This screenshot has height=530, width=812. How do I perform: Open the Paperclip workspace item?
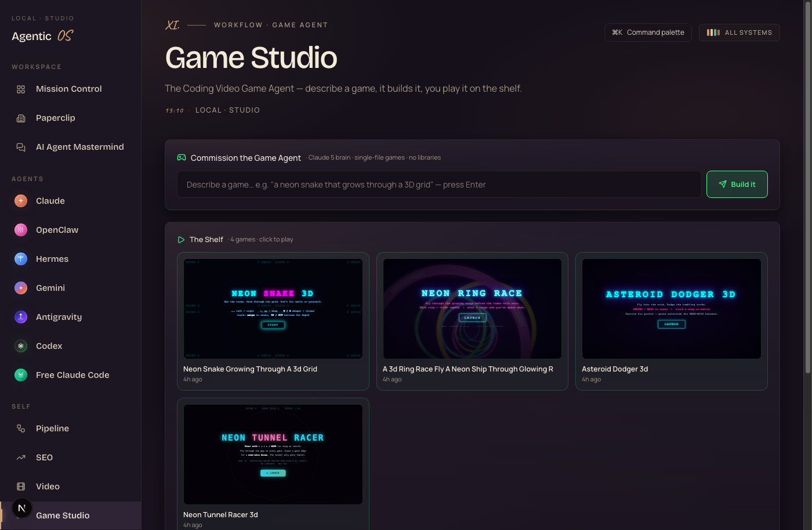71,118
